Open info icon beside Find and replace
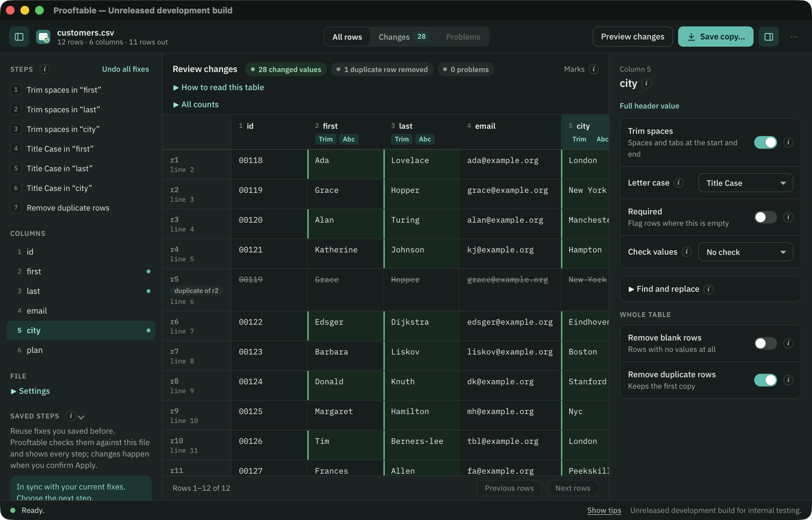 pyautogui.click(x=709, y=289)
